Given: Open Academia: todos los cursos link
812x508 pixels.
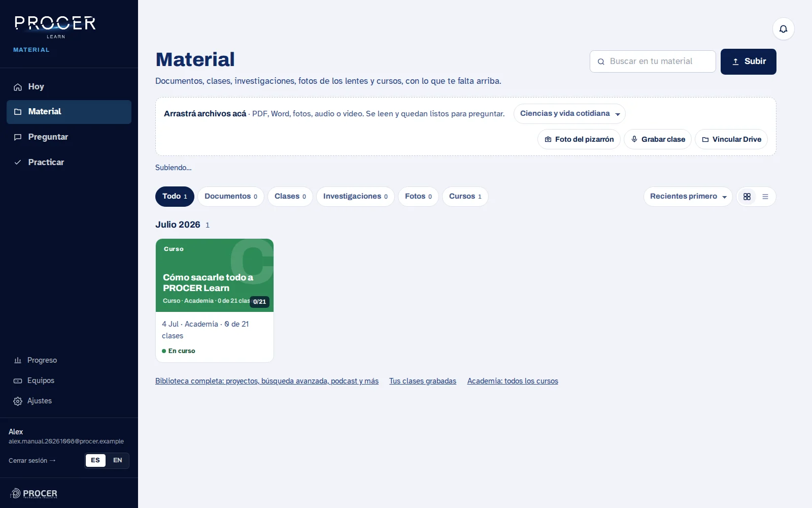Looking at the screenshot, I should pos(513,381).
